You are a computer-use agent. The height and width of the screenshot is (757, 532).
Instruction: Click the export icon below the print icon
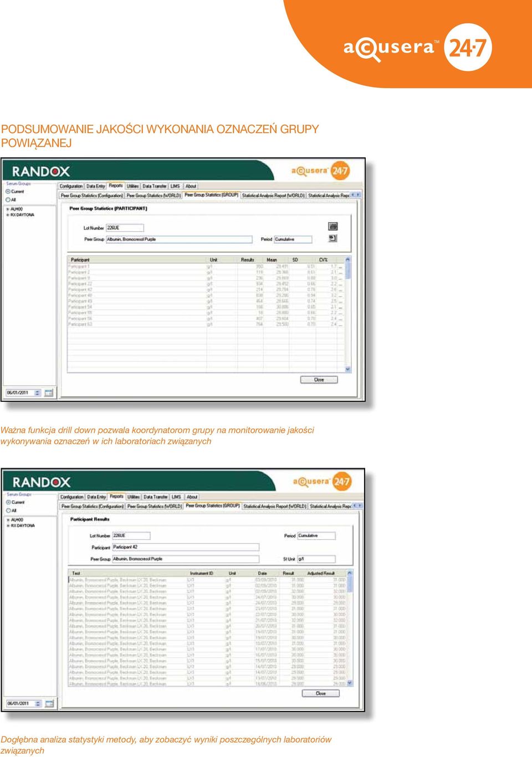(332, 238)
